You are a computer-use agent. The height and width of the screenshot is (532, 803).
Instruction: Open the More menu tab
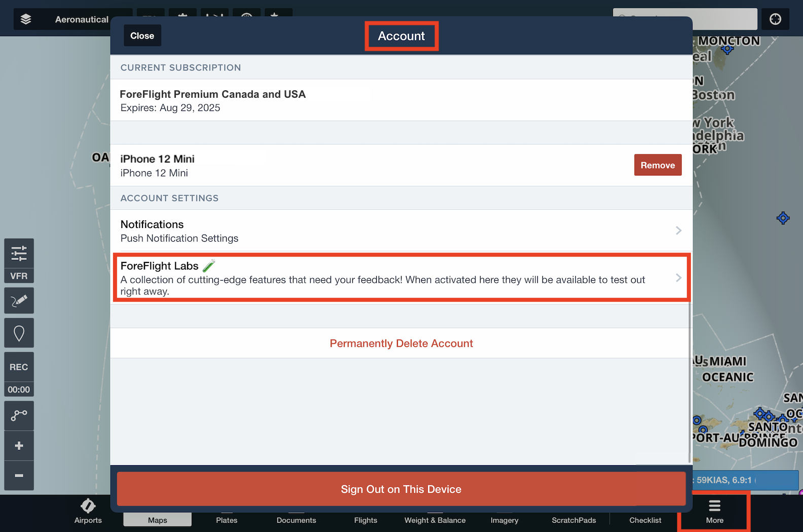(714, 512)
